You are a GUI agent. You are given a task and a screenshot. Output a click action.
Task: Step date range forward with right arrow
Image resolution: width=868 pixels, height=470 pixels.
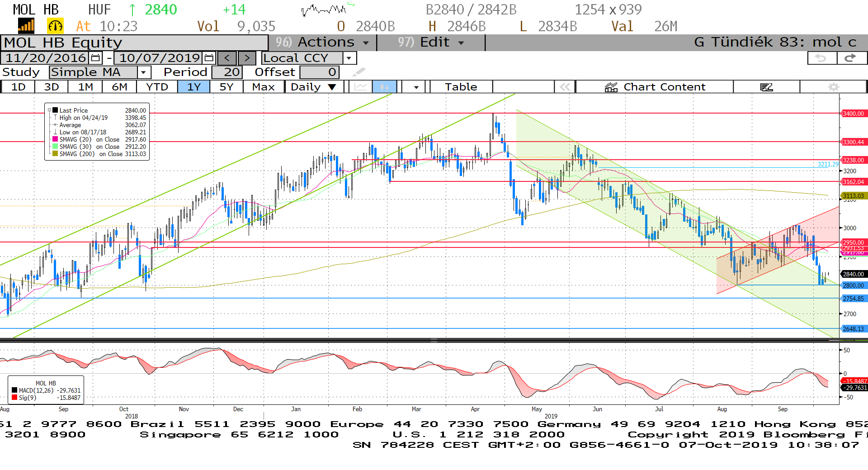247,58
